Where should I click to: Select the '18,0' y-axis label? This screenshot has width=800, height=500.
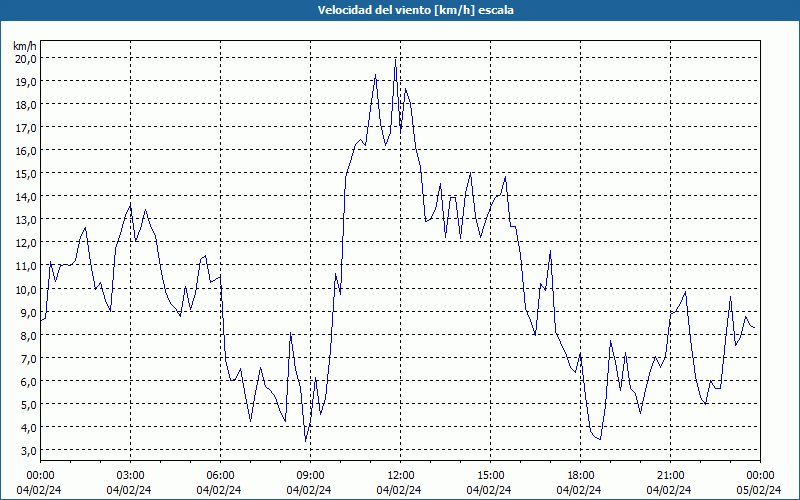[x=26, y=105]
